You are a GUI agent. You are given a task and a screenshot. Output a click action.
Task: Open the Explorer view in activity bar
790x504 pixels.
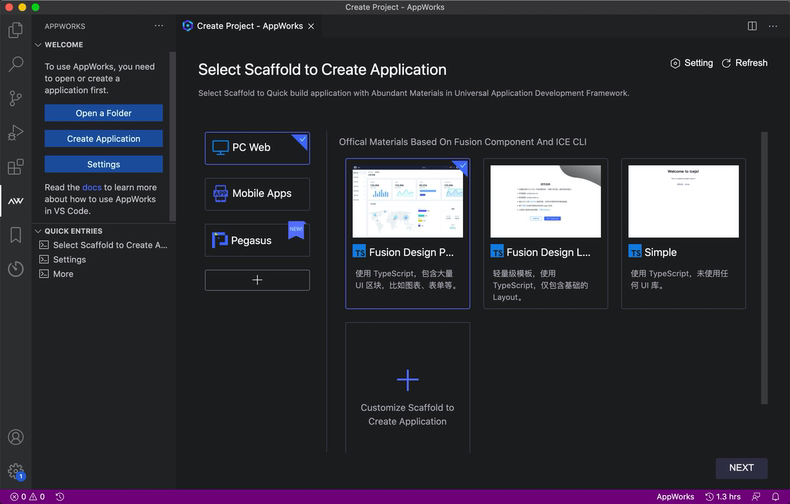(x=16, y=30)
